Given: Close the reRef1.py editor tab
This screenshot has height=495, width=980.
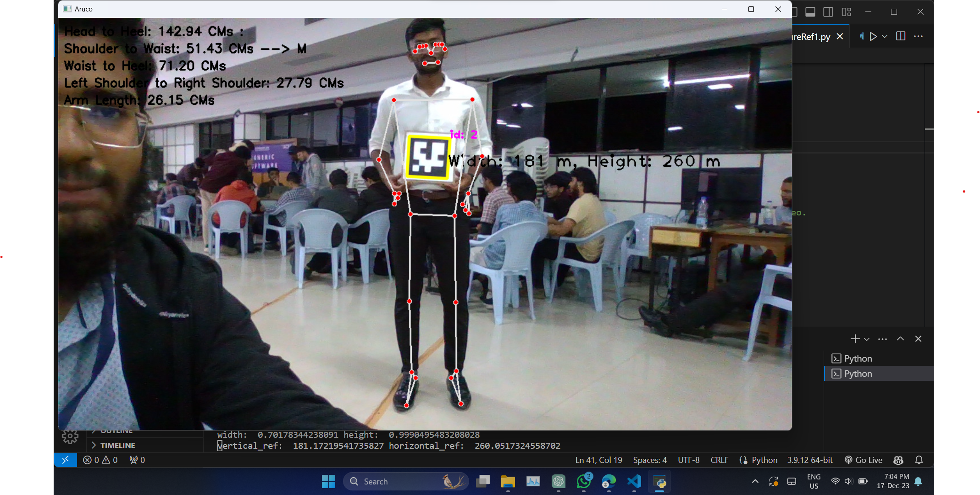Looking at the screenshot, I should (x=840, y=36).
